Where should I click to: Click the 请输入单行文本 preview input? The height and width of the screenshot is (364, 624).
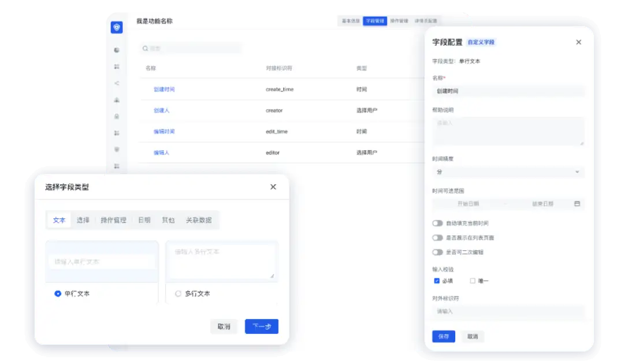pos(102,262)
